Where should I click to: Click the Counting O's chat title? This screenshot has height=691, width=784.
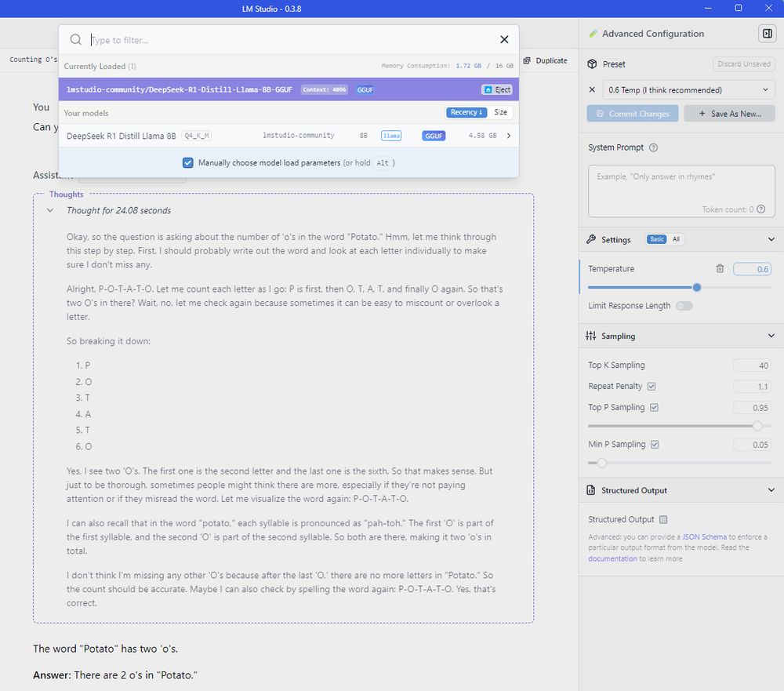point(33,60)
